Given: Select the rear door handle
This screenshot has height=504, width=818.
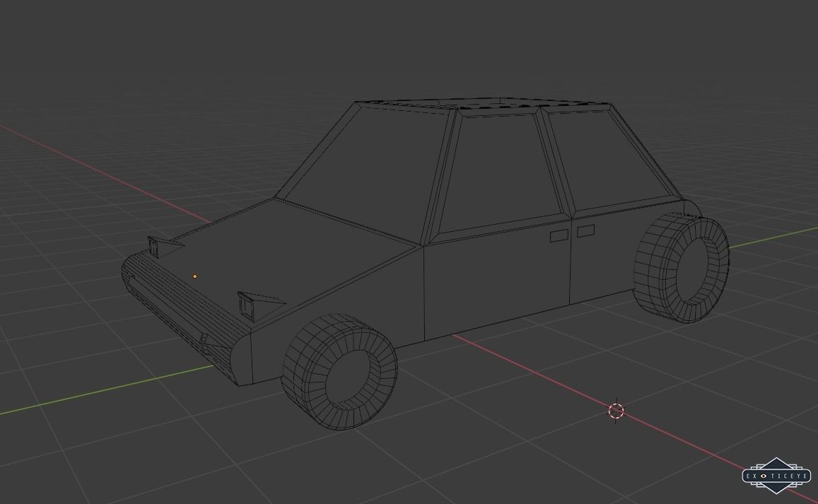Looking at the screenshot, I should 586,230.
